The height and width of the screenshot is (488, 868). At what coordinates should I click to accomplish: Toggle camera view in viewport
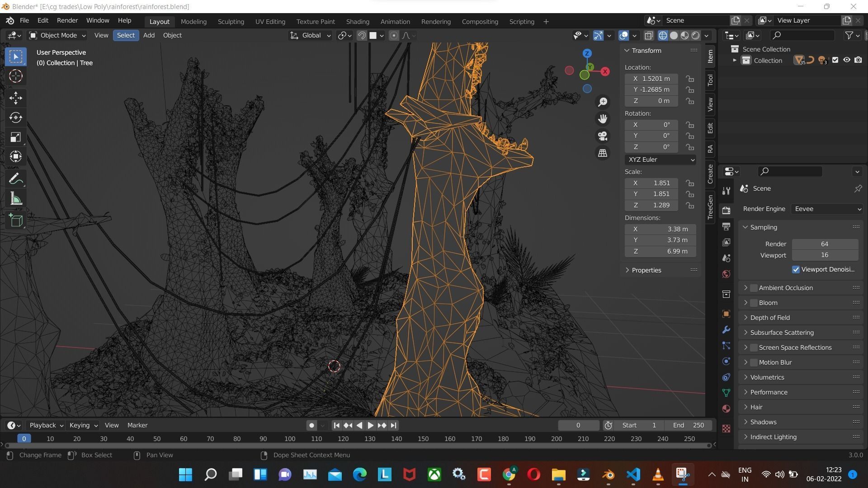(603, 136)
